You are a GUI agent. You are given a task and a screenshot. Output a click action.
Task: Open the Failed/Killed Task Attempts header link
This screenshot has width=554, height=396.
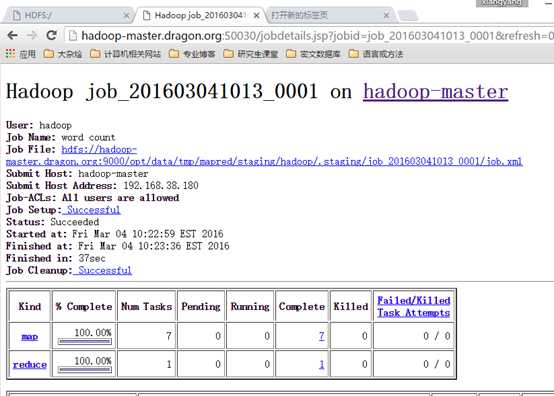pyautogui.click(x=413, y=307)
